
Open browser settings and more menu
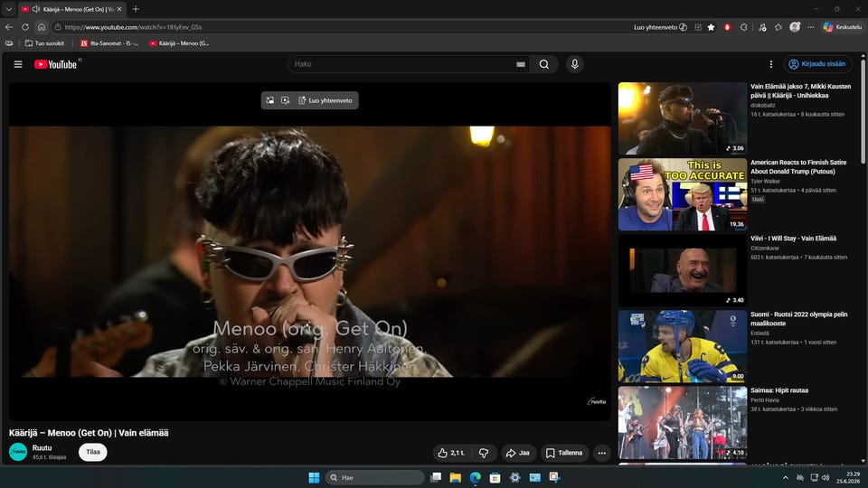(x=811, y=26)
